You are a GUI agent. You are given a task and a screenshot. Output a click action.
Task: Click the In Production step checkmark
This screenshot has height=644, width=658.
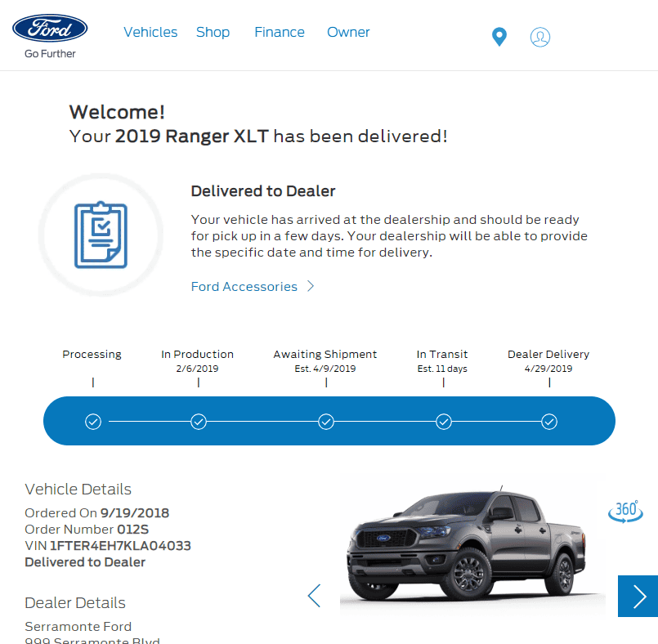pos(199,422)
